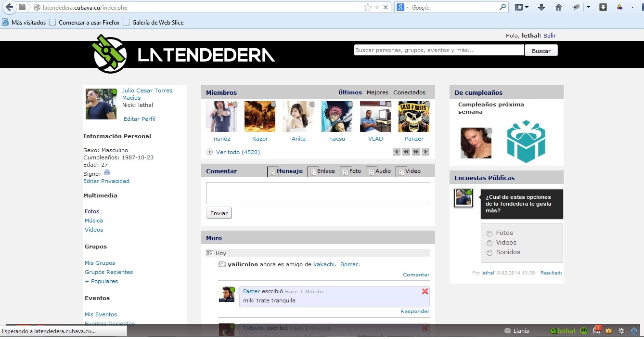The width and height of the screenshot is (644, 339).
Task: Select the Fotos poll radio option
Action: pyautogui.click(x=489, y=234)
